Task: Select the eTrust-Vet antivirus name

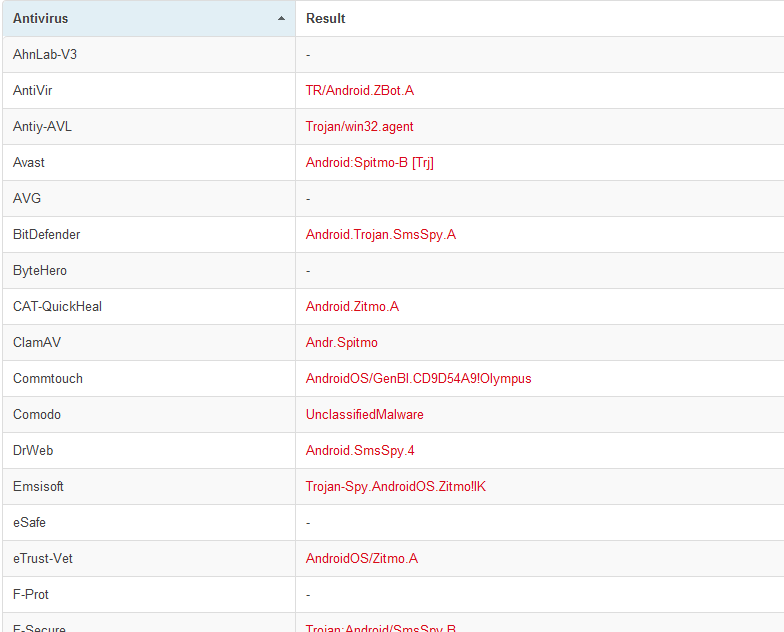Action: coord(43,558)
